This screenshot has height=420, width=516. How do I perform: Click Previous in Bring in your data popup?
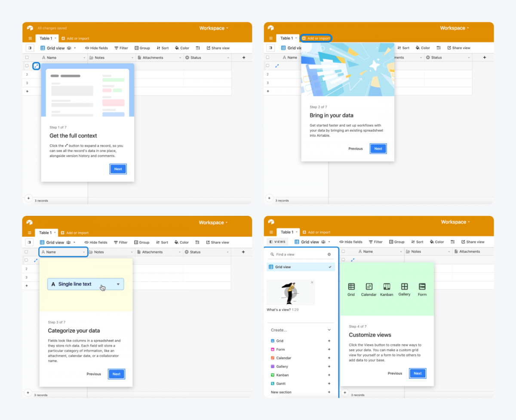(356, 149)
